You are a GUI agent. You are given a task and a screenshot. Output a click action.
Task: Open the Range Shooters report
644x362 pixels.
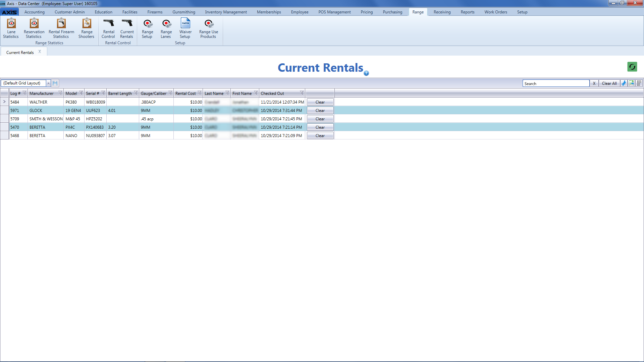coord(87,28)
